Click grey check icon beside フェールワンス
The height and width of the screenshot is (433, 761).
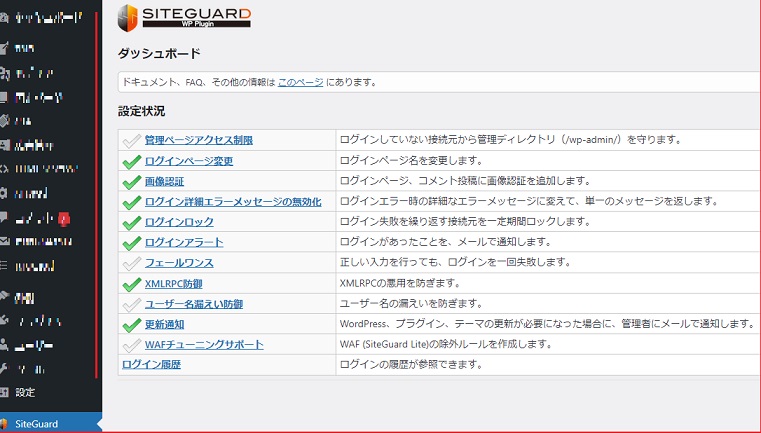pos(131,263)
